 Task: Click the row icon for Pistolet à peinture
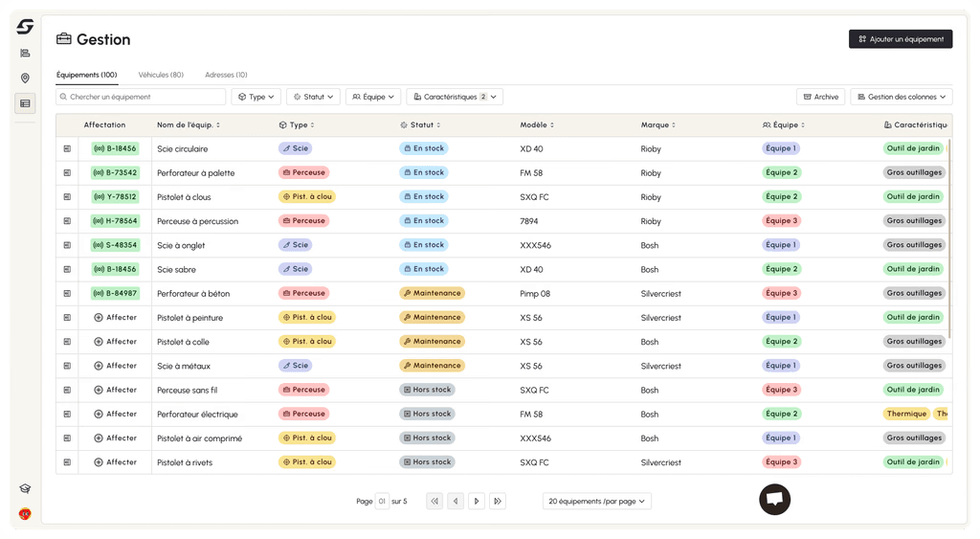(x=67, y=318)
